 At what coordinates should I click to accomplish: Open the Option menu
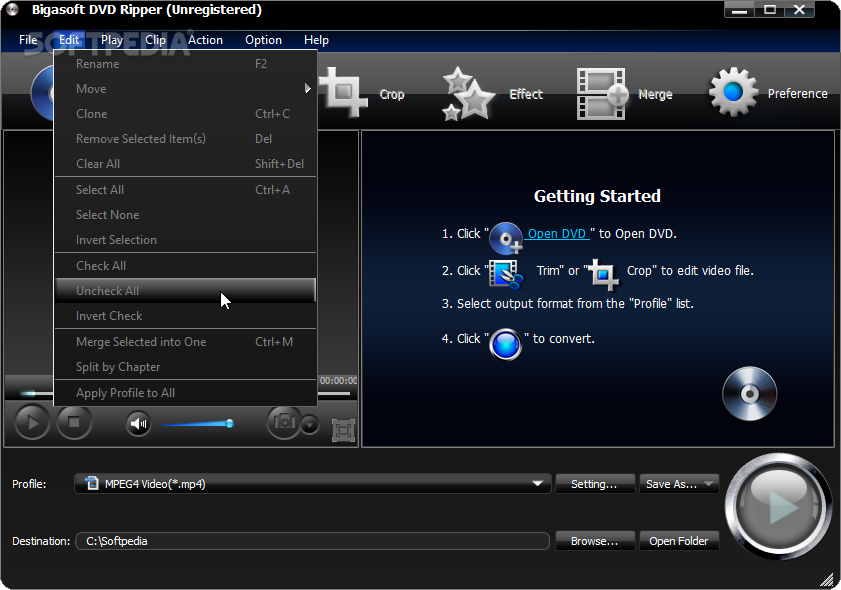pyautogui.click(x=263, y=40)
